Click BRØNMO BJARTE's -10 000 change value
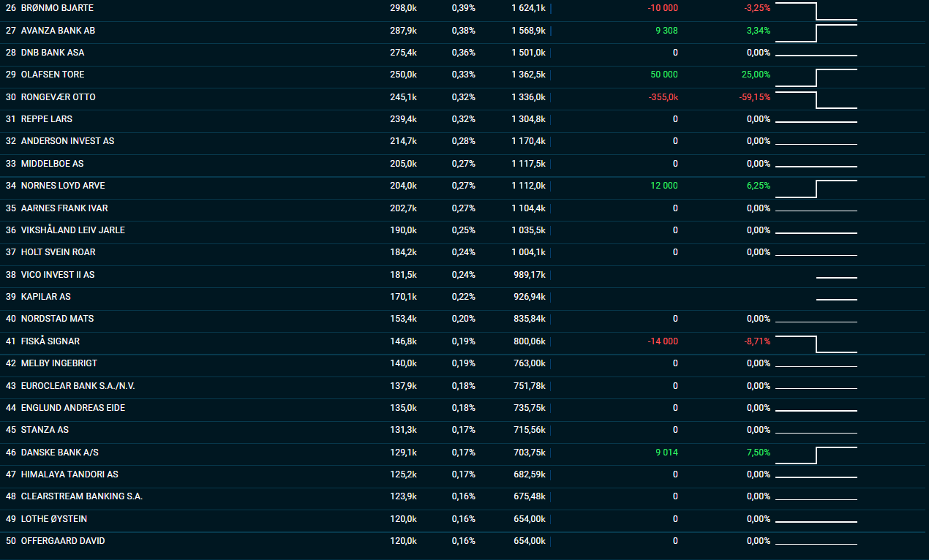 coord(663,8)
